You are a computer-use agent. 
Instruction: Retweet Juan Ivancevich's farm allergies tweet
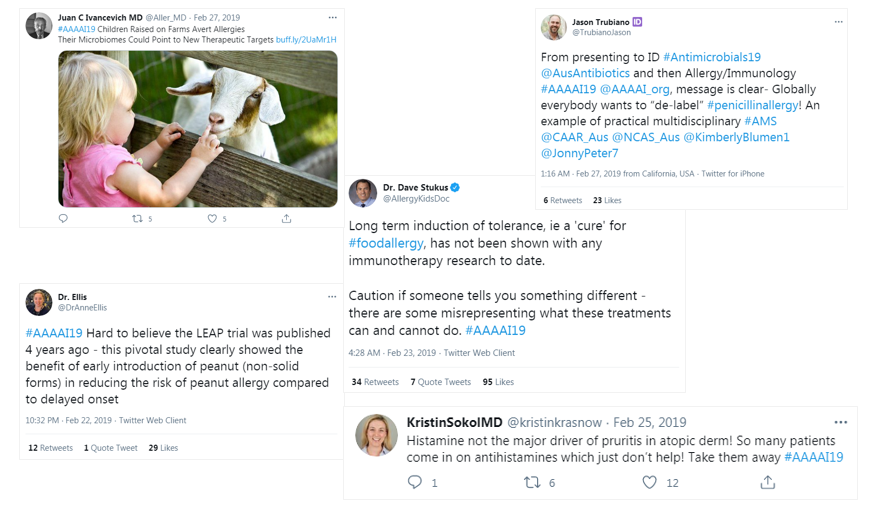click(138, 218)
